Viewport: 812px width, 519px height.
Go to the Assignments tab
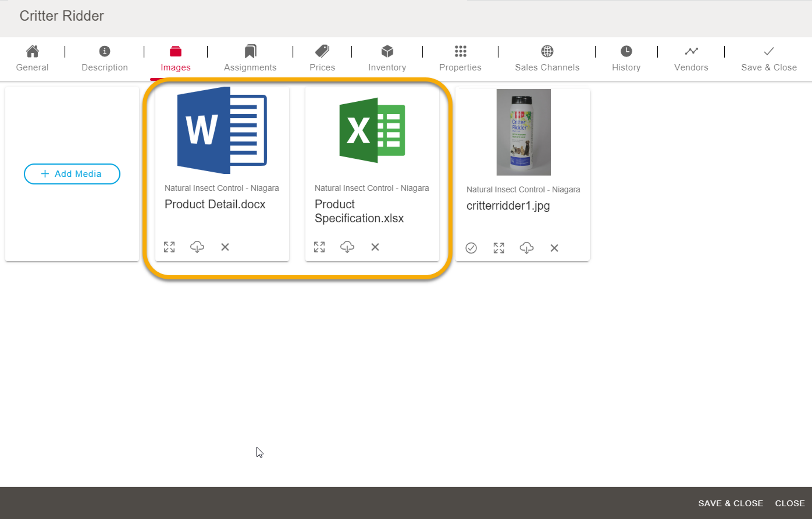250,58
